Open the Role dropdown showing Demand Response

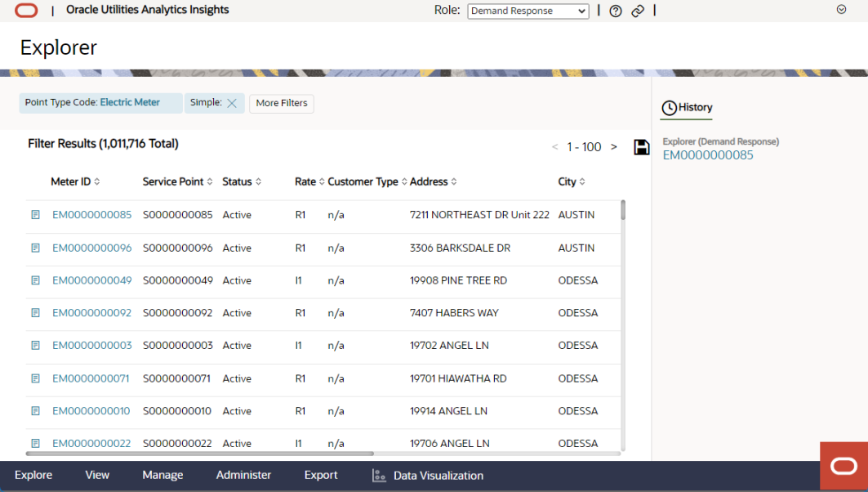528,11
